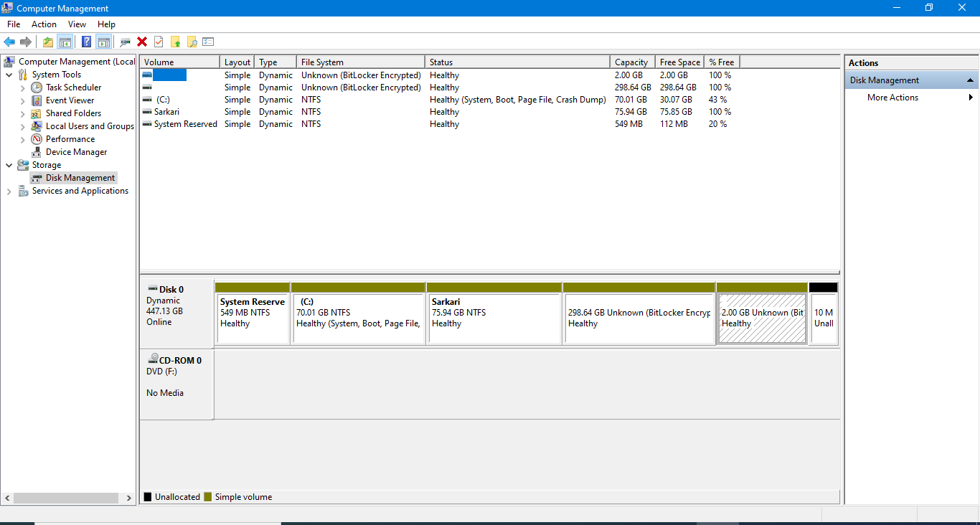This screenshot has width=980, height=525.
Task: Click the folder with magnifier toolbar icon
Action: point(192,42)
